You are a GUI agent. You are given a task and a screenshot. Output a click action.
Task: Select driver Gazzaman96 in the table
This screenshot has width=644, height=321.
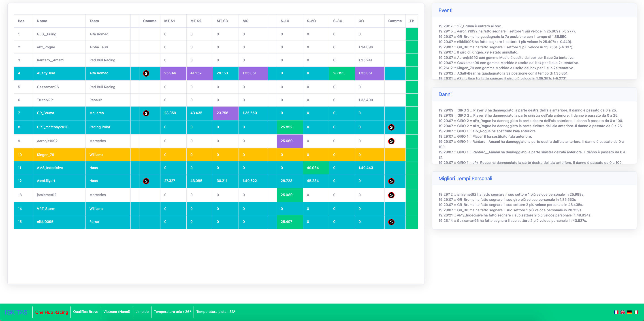(x=48, y=87)
